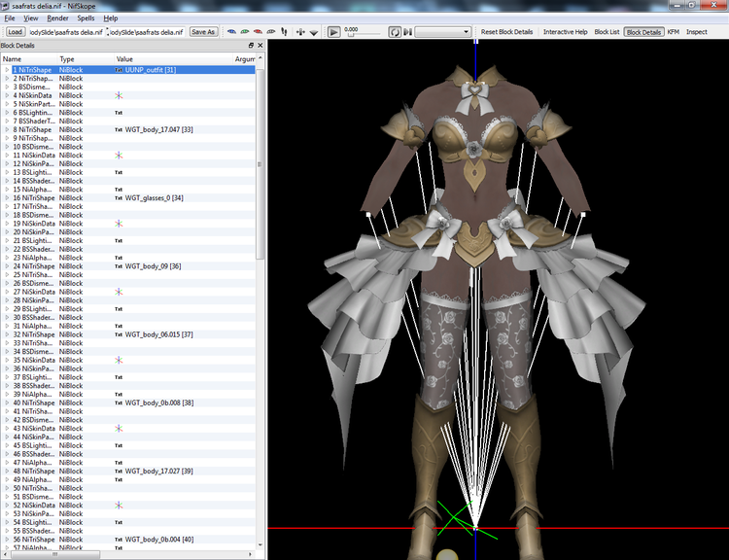Click the matrix icon of 11 NiSkinData

[119, 156]
